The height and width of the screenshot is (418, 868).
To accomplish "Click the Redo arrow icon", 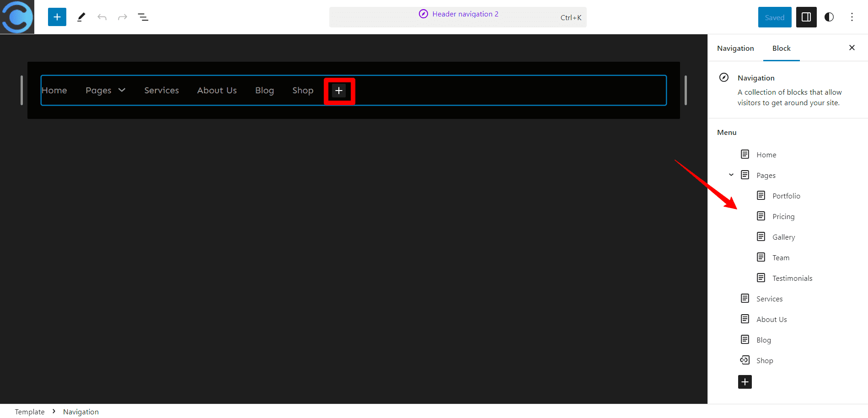I will 122,17.
